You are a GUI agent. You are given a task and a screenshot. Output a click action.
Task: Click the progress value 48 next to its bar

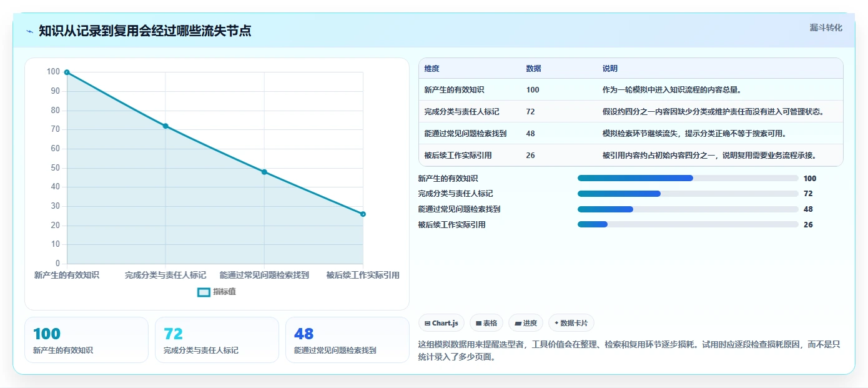pos(808,209)
